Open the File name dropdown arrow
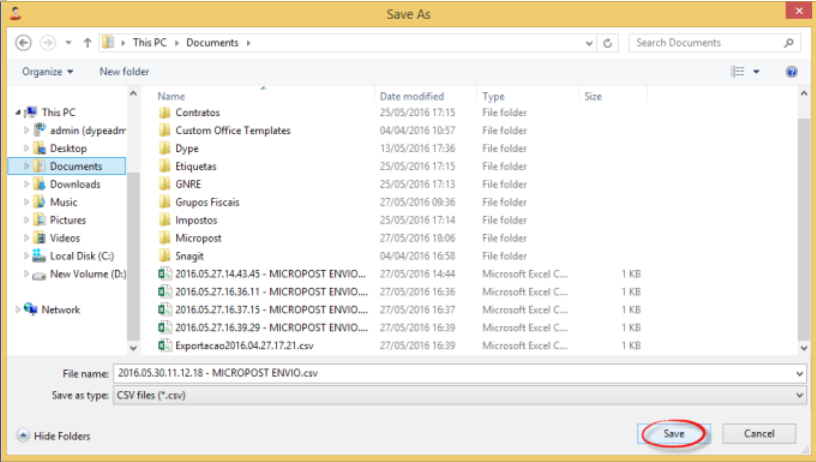The height and width of the screenshot is (462, 816). 799,374
